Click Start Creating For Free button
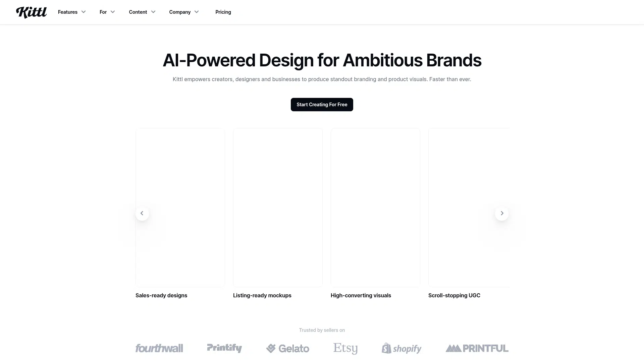644x362 pixels. [322, 105]
